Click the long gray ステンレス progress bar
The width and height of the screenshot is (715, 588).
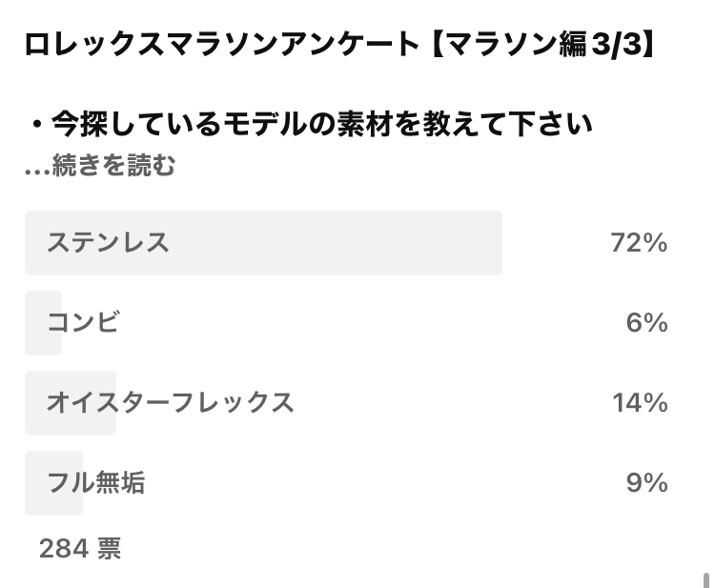click(263, 243)
